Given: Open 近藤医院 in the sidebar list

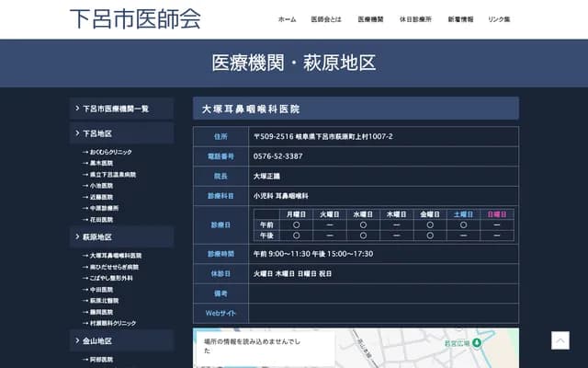Looking at the screenshot, I should click(101, 197).
